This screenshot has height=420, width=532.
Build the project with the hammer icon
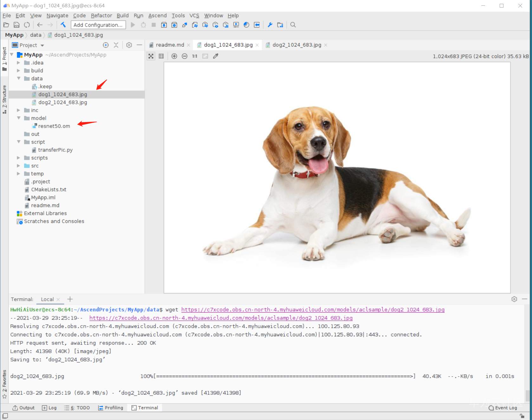coord(63,25)
